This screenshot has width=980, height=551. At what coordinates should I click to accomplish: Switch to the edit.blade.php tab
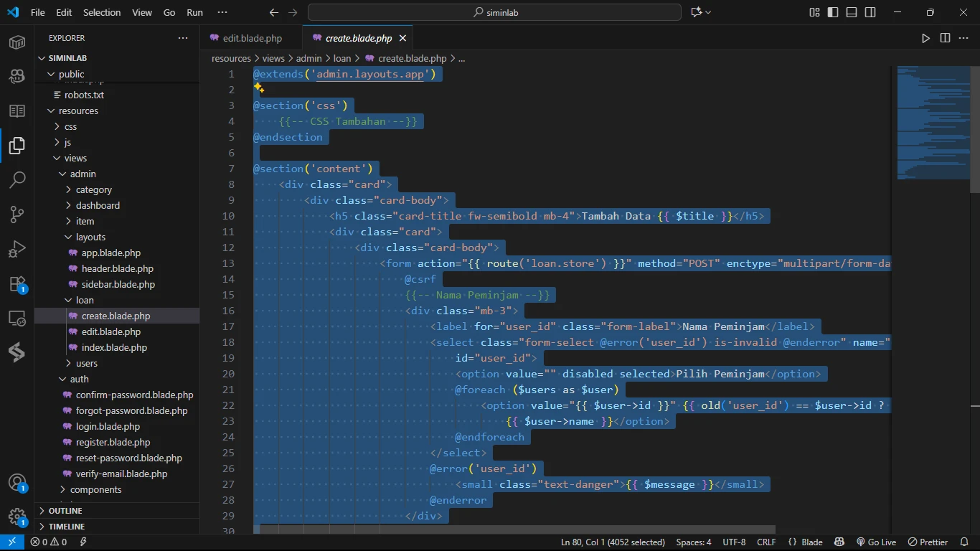251,38
